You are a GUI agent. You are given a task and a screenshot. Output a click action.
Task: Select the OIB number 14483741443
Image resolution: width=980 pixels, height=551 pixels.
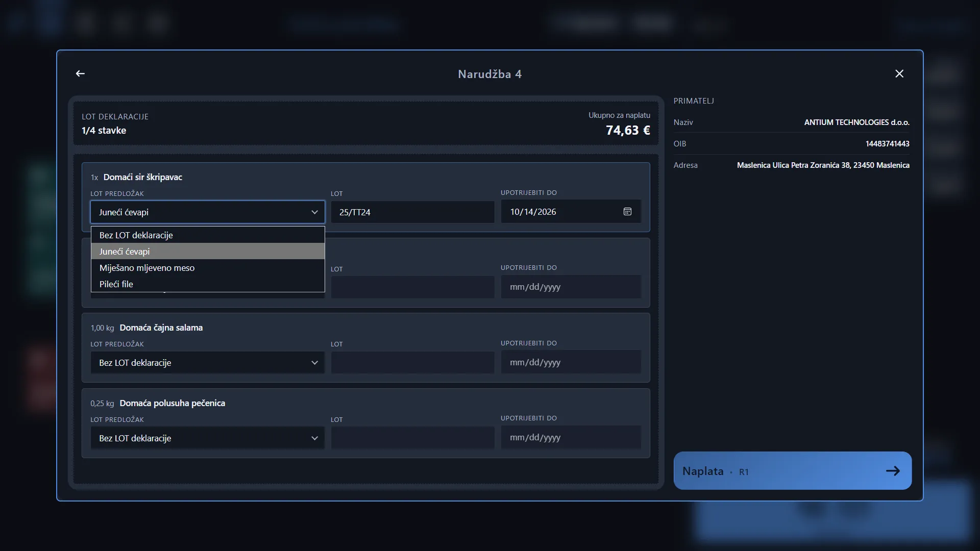pyautogui.click(x=887, y=144)
